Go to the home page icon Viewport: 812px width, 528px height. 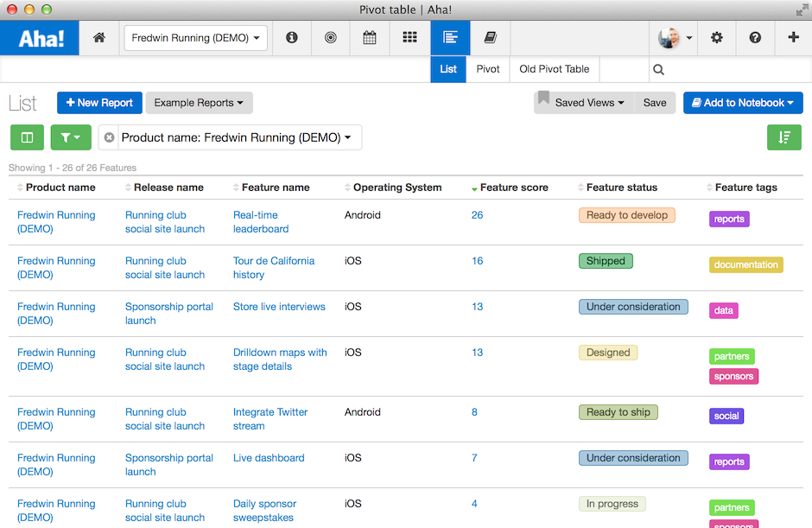pyautogui.click(x=99, y=38)
